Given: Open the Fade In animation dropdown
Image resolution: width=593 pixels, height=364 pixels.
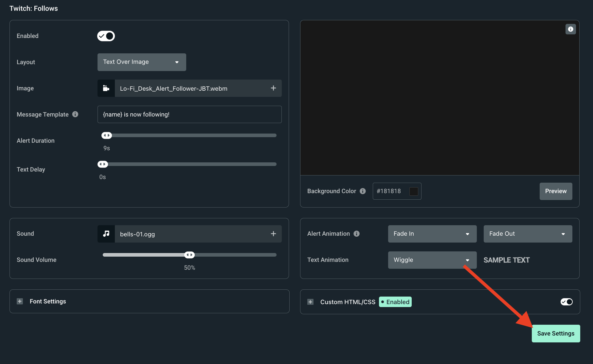Looking at the screenshot, I should pos(432,234).
